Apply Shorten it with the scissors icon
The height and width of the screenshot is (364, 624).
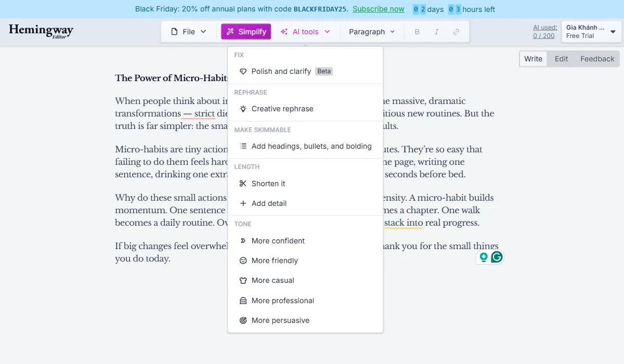click(x=268, y=184)
